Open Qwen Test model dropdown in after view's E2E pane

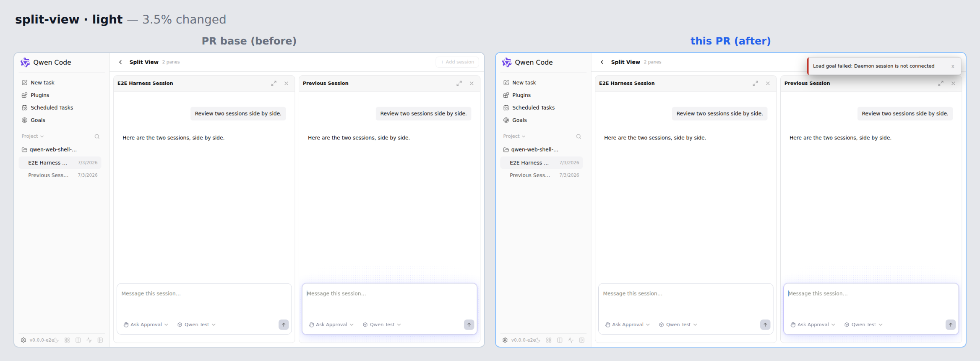click(678, 324)
